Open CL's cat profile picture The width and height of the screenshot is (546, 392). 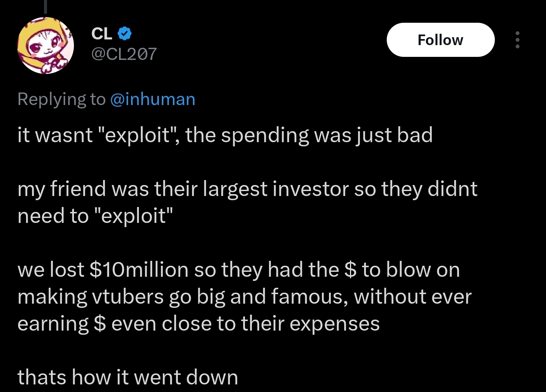45,45
